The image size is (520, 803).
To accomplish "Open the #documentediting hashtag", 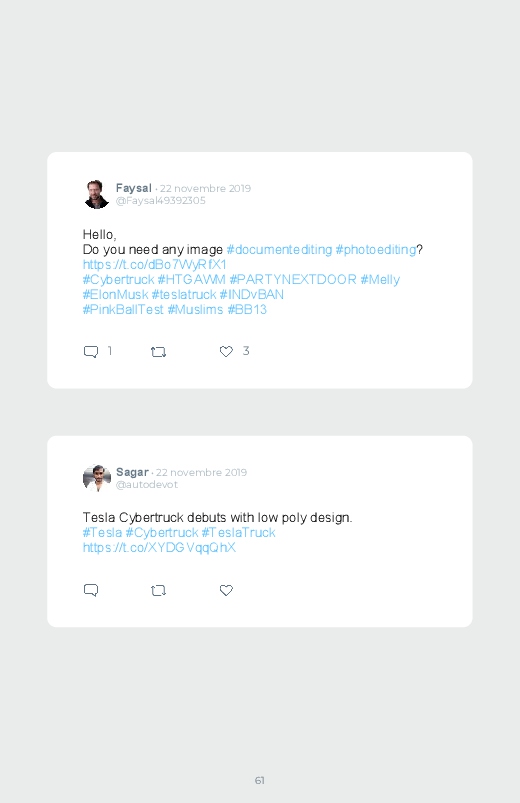I will tap(279, 250).
